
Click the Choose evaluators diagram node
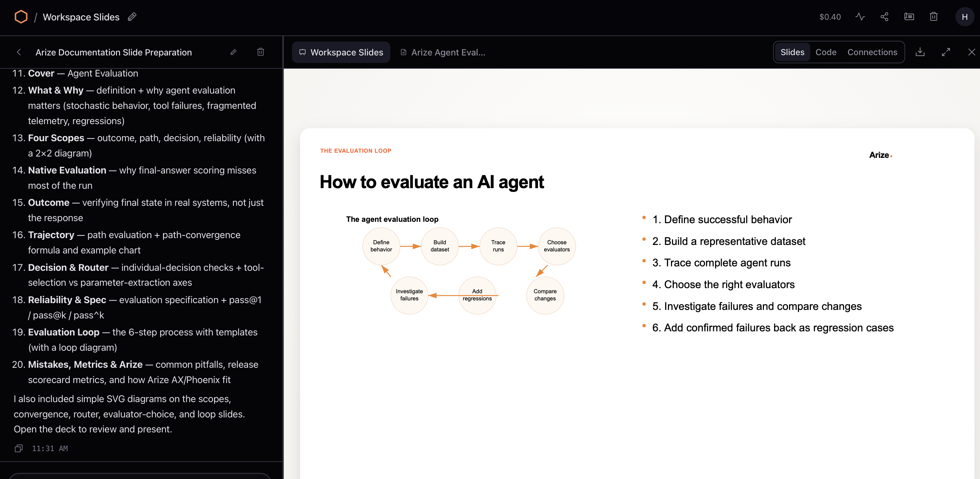click(557, 246)
